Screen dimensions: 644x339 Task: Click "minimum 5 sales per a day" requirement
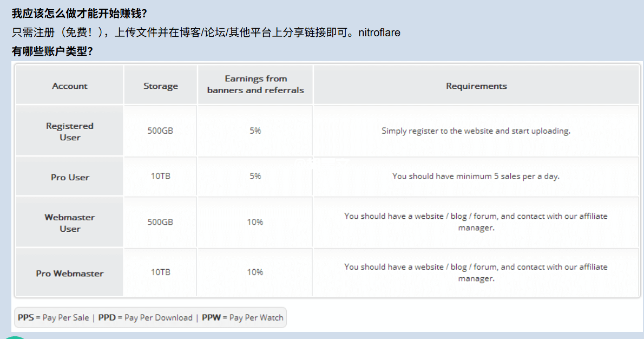click(476, 176)
